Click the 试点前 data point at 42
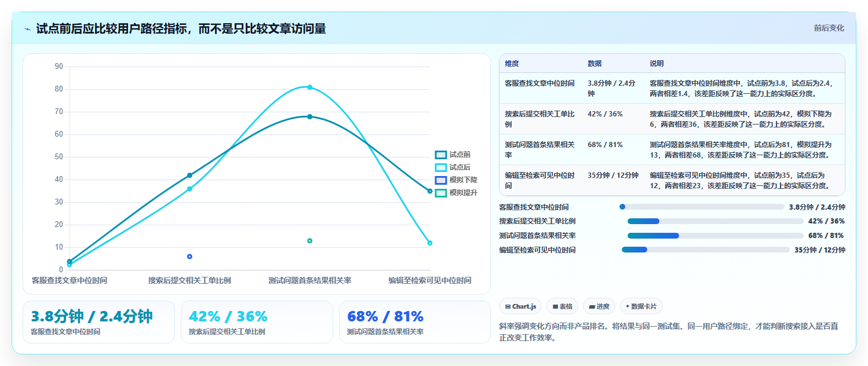The image size is (868, 366). (x=189, y=175)
